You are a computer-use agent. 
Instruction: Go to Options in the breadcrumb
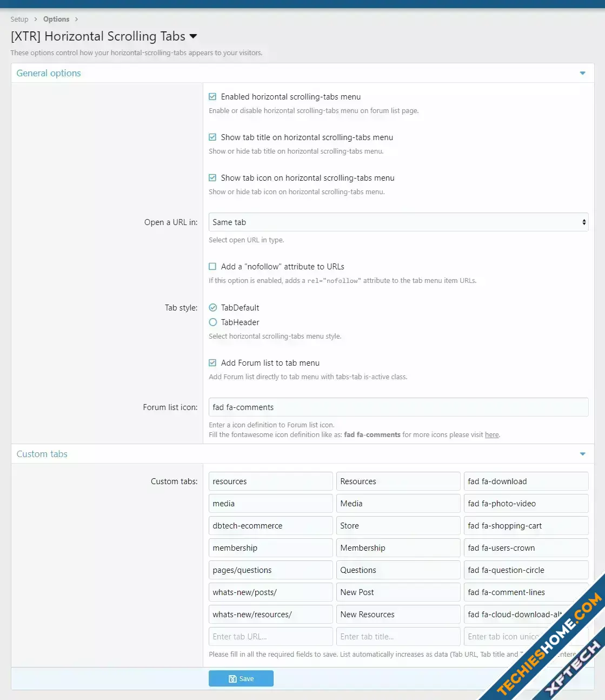click(56, 19)
